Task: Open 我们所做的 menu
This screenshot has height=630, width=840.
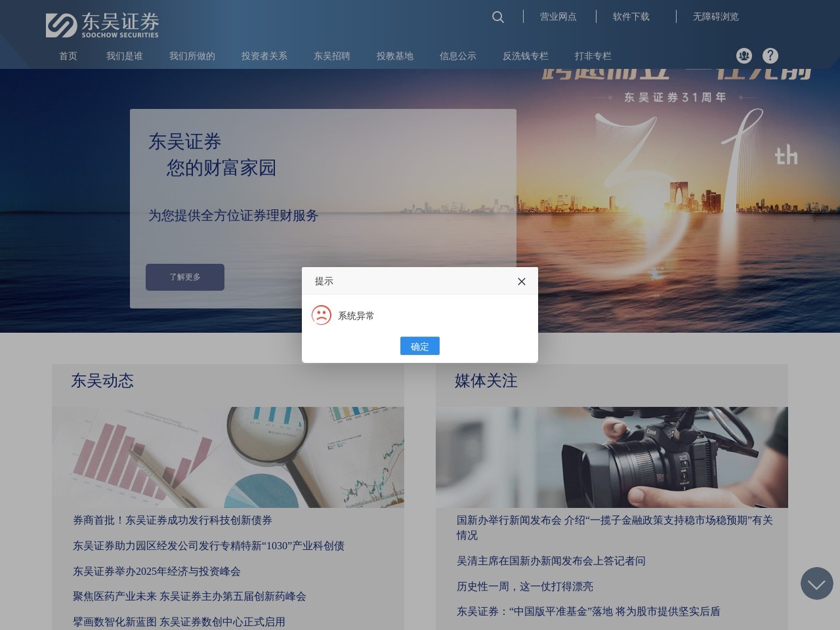Action: point(192,56)
